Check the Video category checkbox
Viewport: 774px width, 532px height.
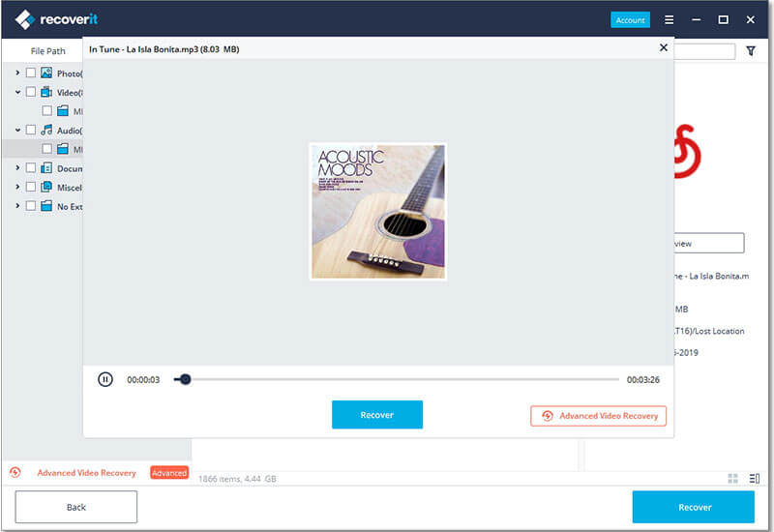click(x=31, y=92)
